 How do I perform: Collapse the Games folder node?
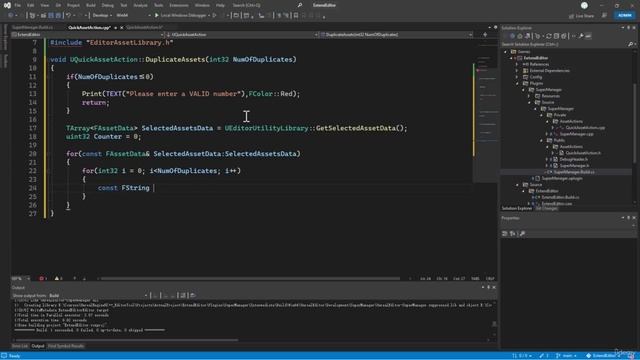506,52
